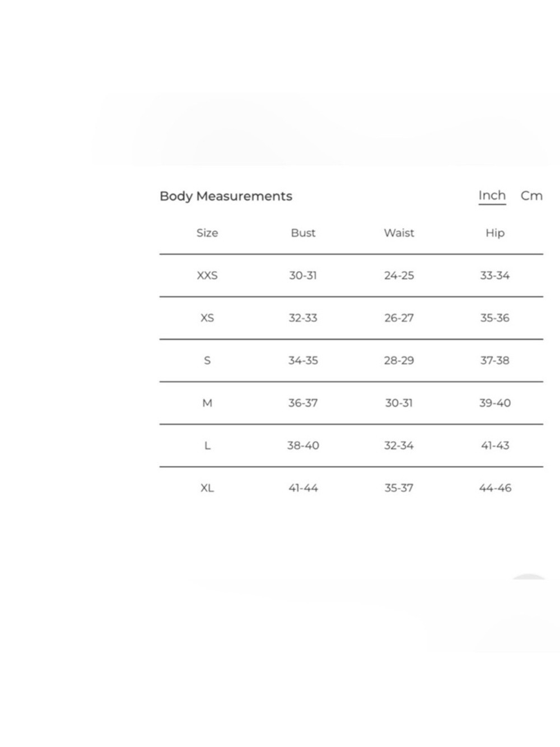Choose the S size row label

tap(207, 360)
